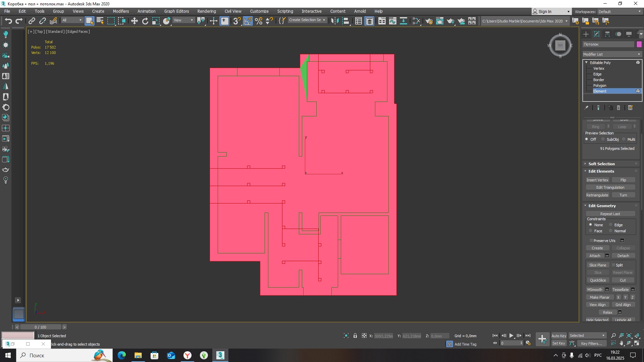Select the Face constraint radio button
The height and width of the screenshot is (362, 644).
click(591, 231)
